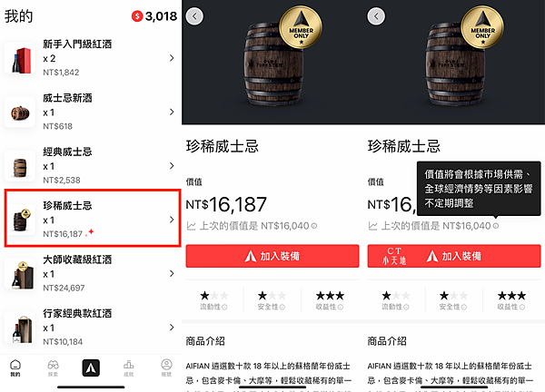Screen dimensions: 545x392
Task: Expand 新手入門級紅酒 item chevron
Action: pos(172,58)
